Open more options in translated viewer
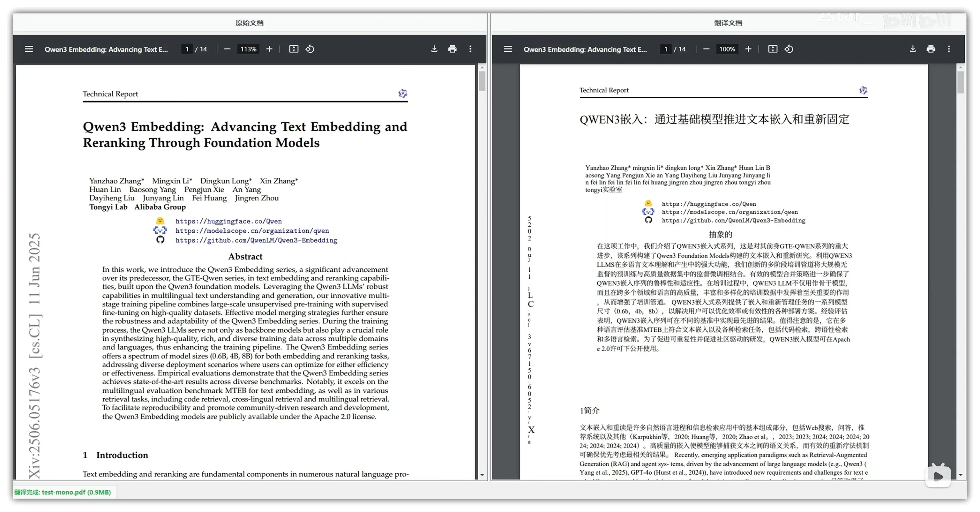The image size is (980, 512). pos(949,49)
